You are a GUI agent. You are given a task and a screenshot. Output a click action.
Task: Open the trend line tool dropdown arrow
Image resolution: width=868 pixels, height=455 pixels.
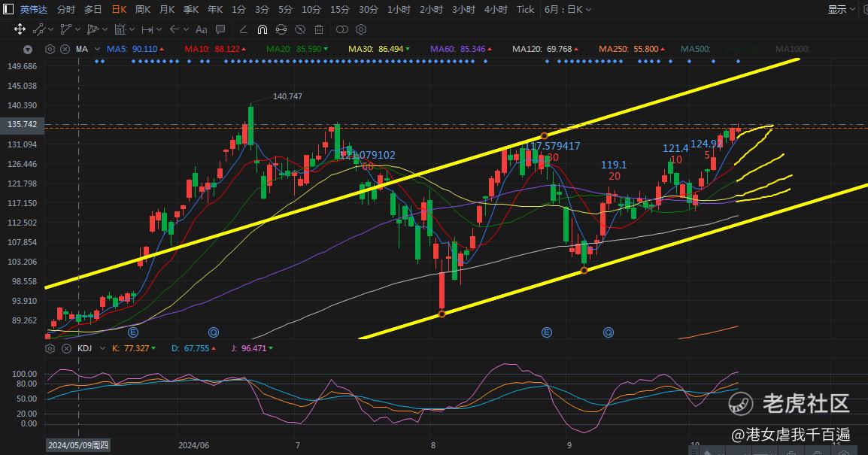click(51, 29)
